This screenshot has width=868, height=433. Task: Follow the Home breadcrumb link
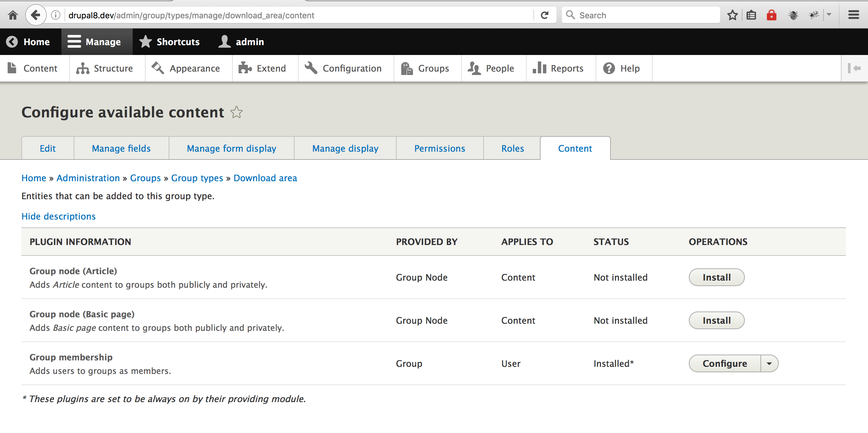[x=34, y=178]
